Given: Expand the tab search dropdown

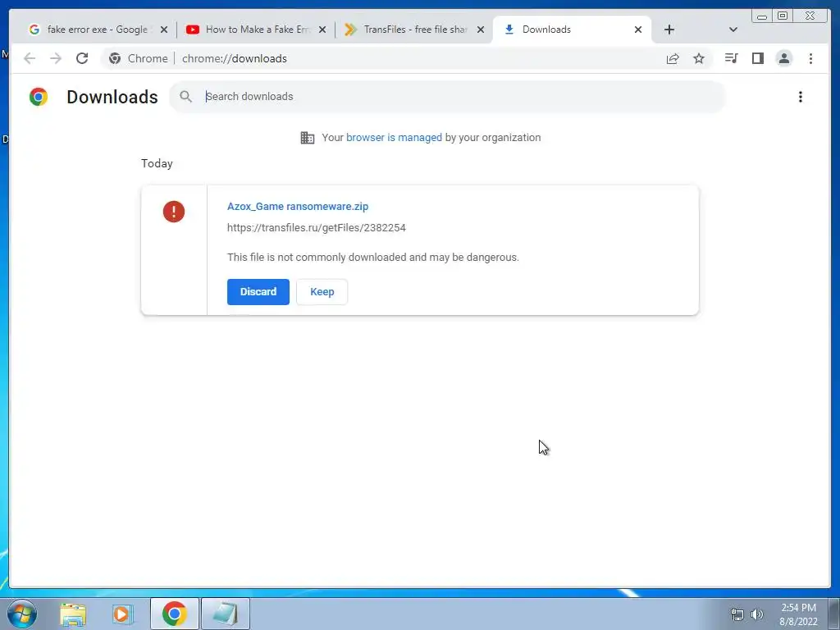Looking at the screenshot, I should click(x=733, y=30).
